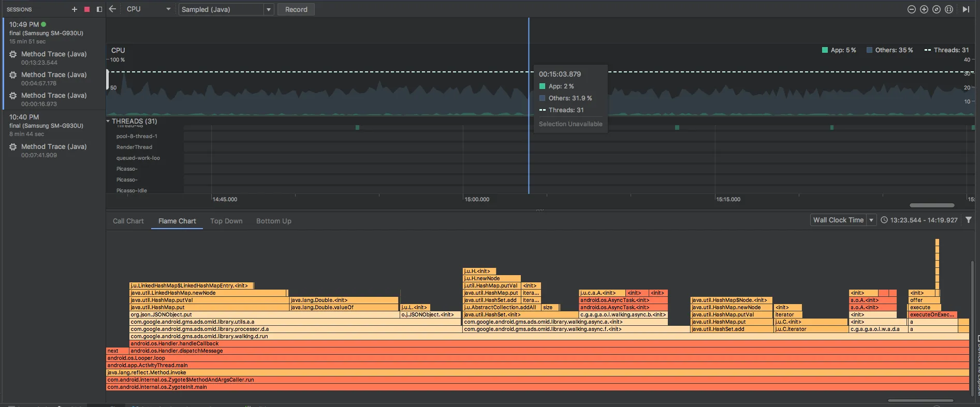Screen dimensions: 980x407
Task: Start a new profiling session with plus icon
Action: 75,9
